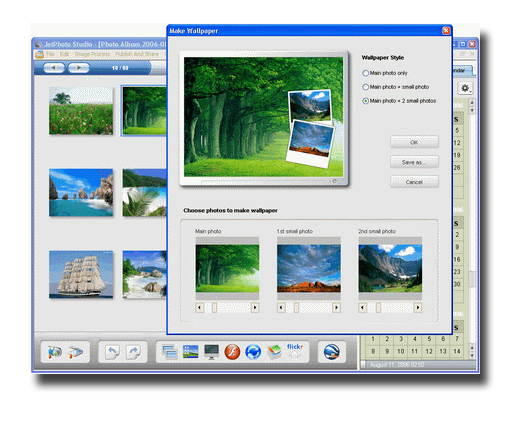
Task: Click the Cancel button
Action: pyautogui.click(x=414, y=182)
